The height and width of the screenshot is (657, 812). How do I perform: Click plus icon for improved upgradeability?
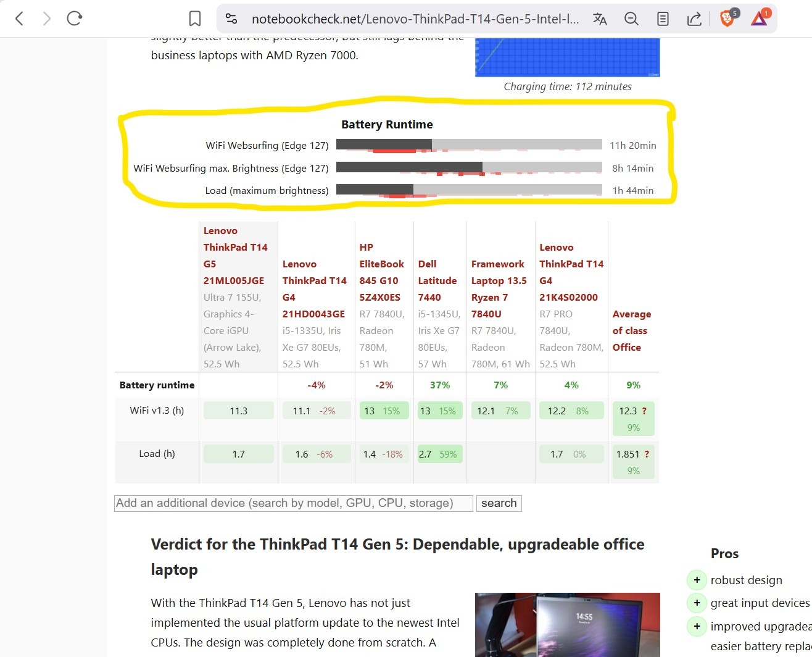point(697,626)
